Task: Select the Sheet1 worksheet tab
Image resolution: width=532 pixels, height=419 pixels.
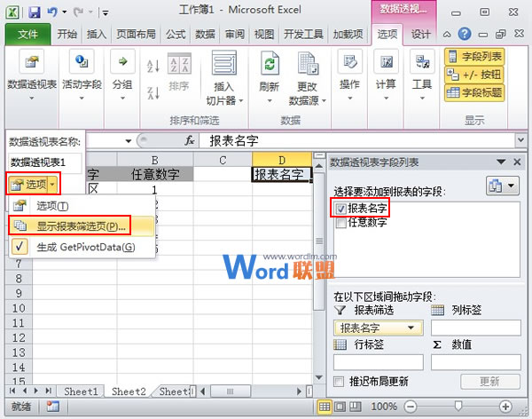Action: tap(82, 391)
